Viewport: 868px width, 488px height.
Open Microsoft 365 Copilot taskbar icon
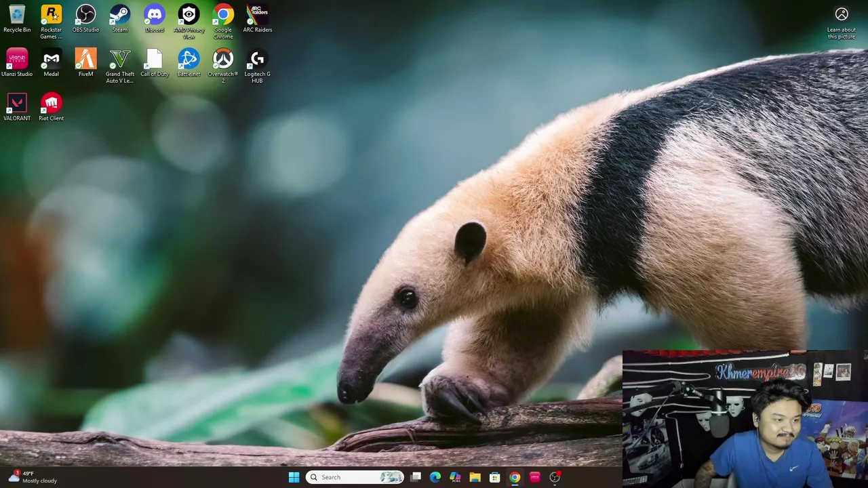pyautogui.click(x=455, y=477)
